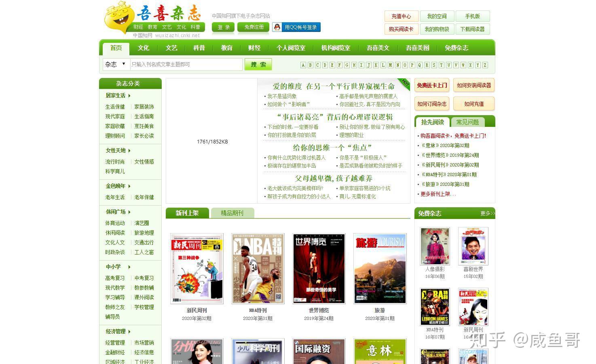The width and height of the screenshot is (596, 364).
Task: Jump to magazines starting with letter A
Action: coord(303,65)
